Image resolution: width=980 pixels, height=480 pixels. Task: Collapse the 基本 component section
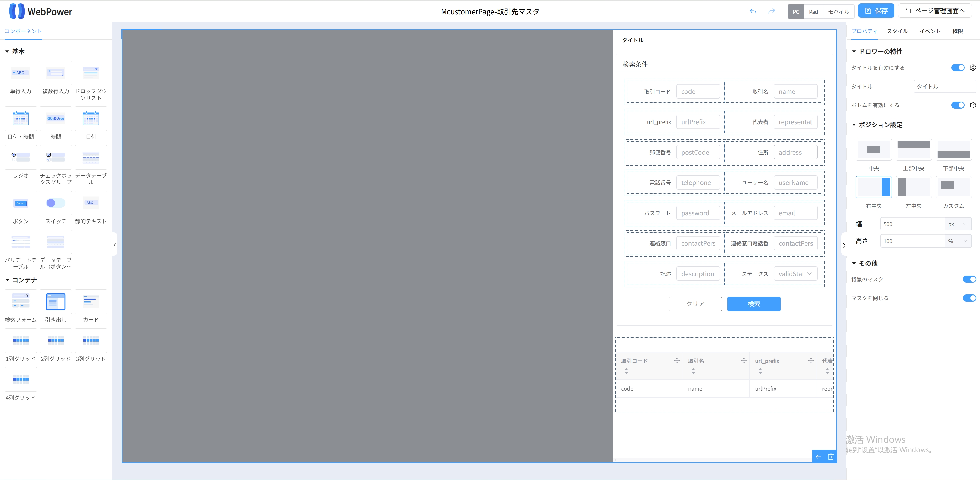click(x=7, y=52)
